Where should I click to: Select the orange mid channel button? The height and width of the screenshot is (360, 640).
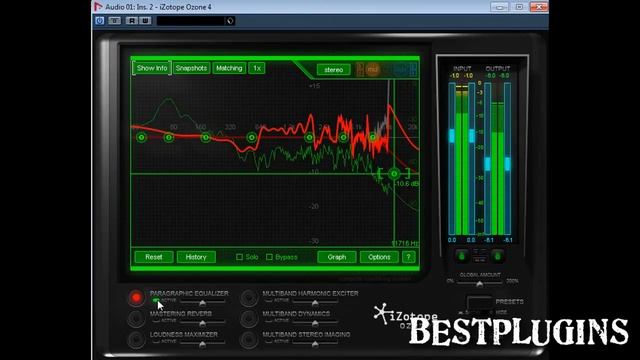[372, 70]
